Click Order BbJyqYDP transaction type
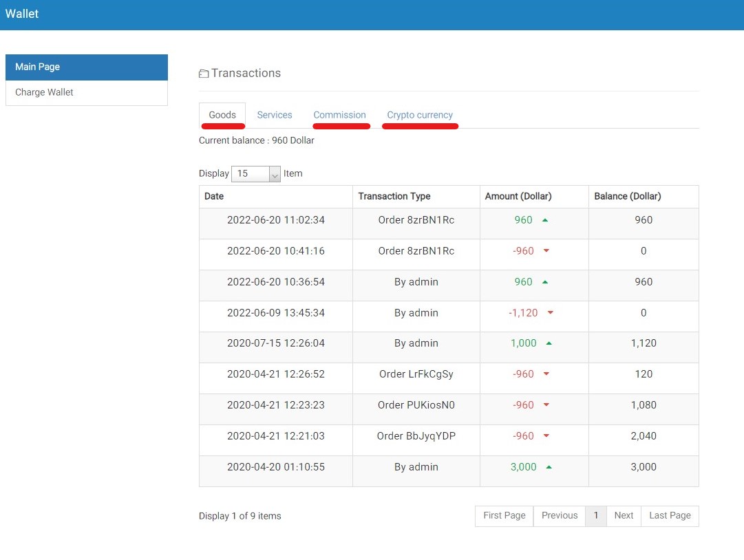 pyautogui.click(x=416, y=436)
